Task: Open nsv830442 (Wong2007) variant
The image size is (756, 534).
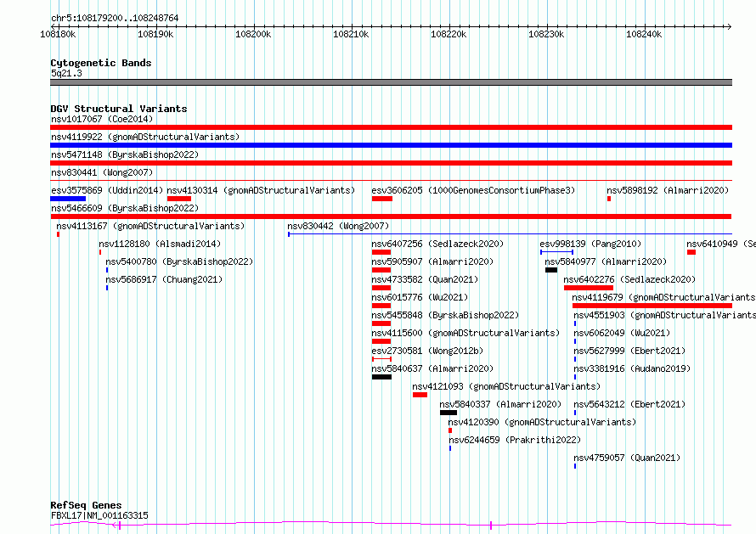Action: coord(338,226)
